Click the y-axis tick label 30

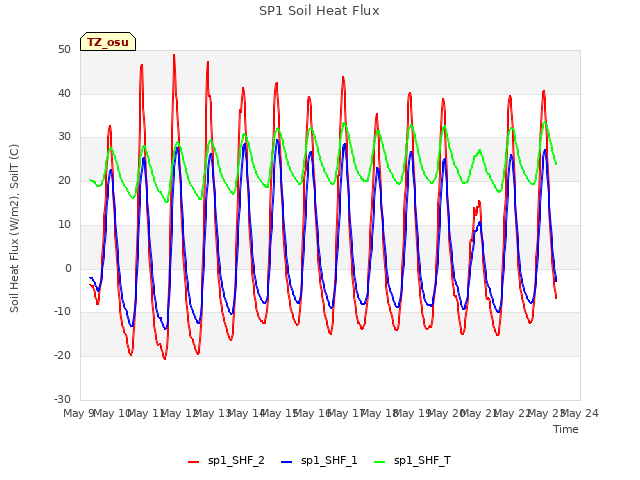point(64,136)
